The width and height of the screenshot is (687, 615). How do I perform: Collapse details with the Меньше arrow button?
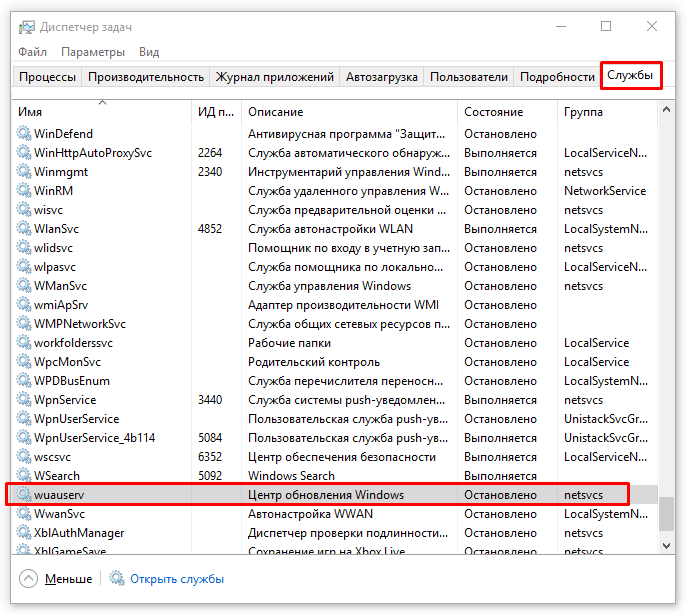click(28, 579)
